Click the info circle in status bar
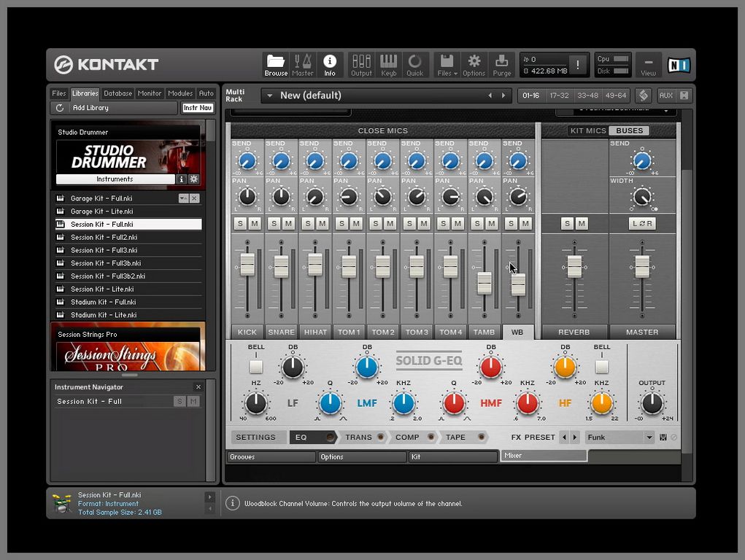Image resolution: width=745 pixels, height=560 pixels. coord(232,503)
